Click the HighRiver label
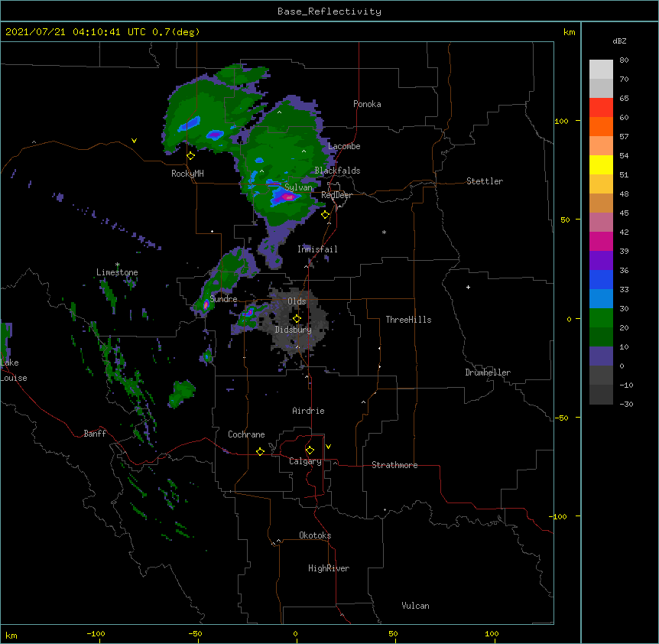 coord(329,568)
